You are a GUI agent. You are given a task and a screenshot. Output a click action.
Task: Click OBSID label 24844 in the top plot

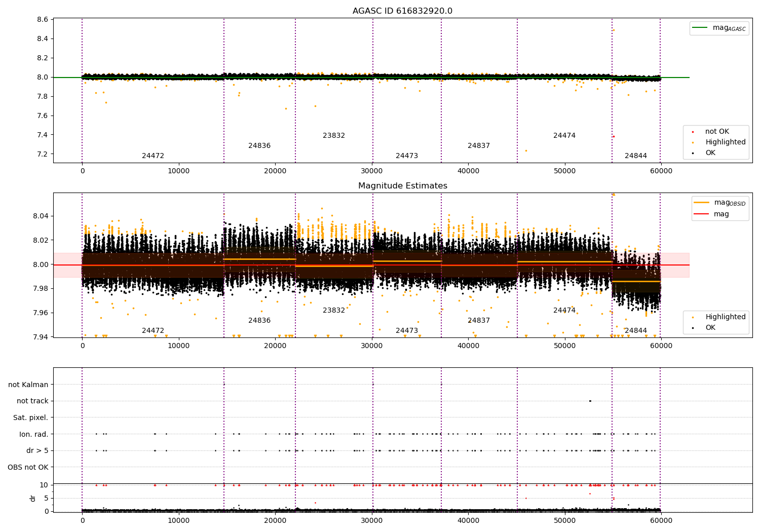pos(636,156)
